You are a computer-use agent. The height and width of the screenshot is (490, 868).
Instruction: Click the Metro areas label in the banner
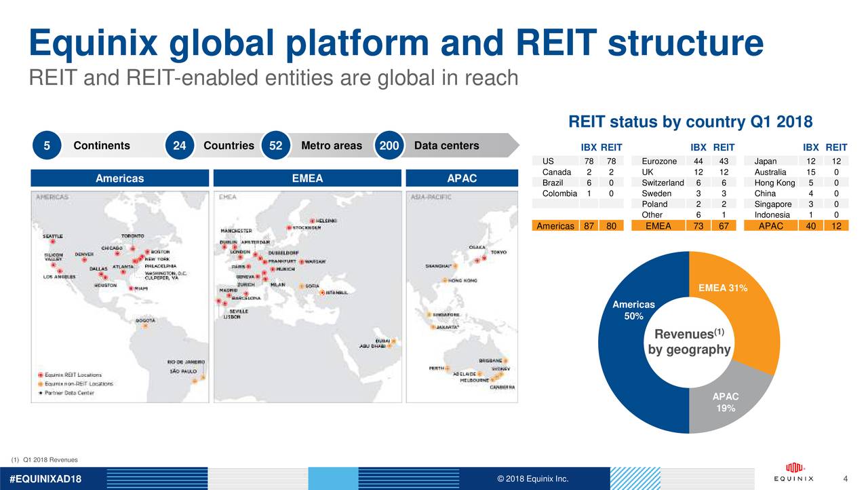pos(331,146)
